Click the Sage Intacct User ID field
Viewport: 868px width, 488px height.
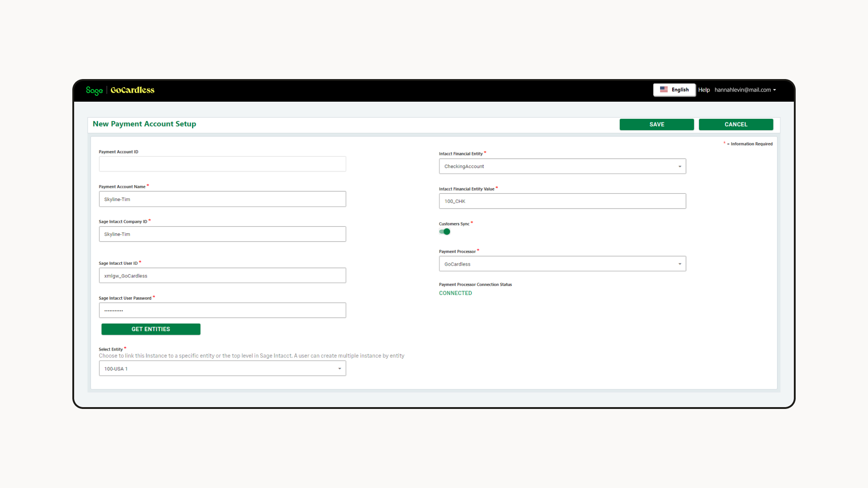(222, 276)
